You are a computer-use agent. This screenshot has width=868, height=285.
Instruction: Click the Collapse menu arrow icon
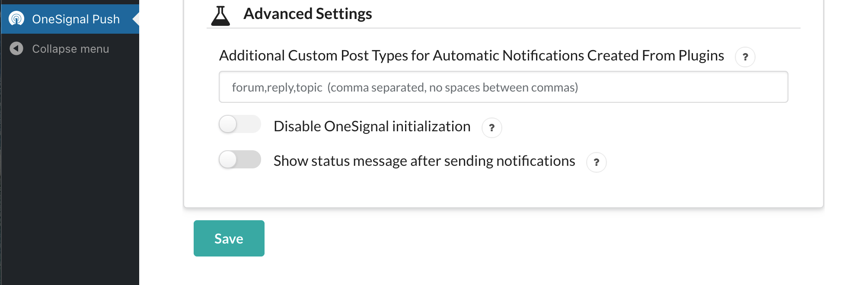(16, 49)
